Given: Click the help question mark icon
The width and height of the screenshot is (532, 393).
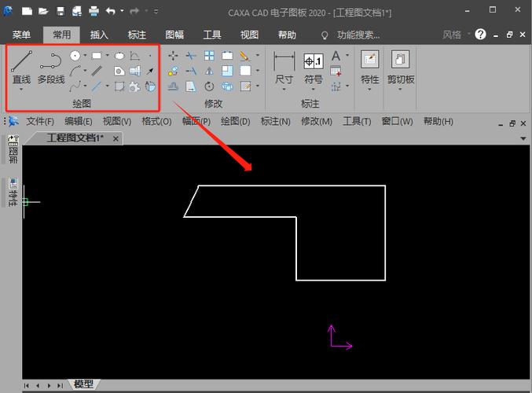Looking at the screenshot, I should click(x=480, y=35).
